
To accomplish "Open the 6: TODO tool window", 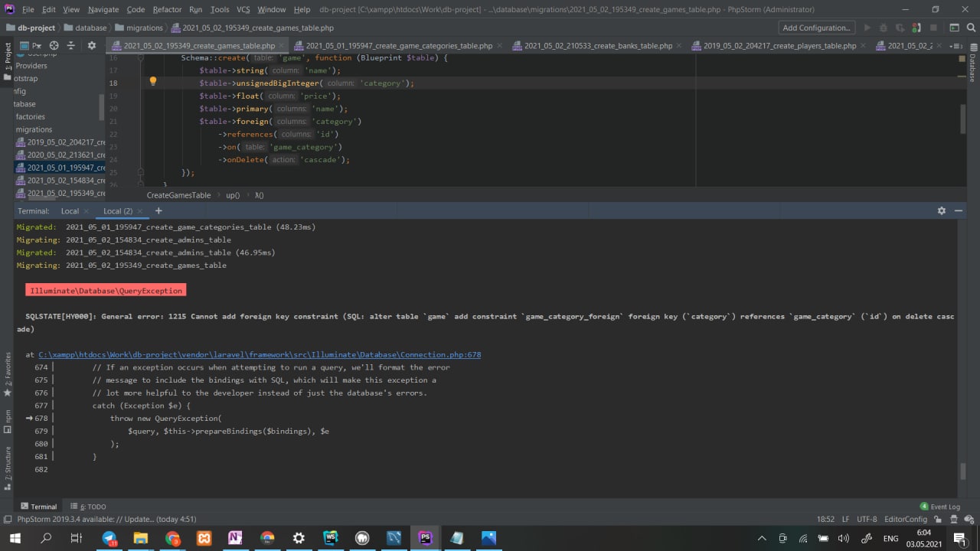I will 87,507.
